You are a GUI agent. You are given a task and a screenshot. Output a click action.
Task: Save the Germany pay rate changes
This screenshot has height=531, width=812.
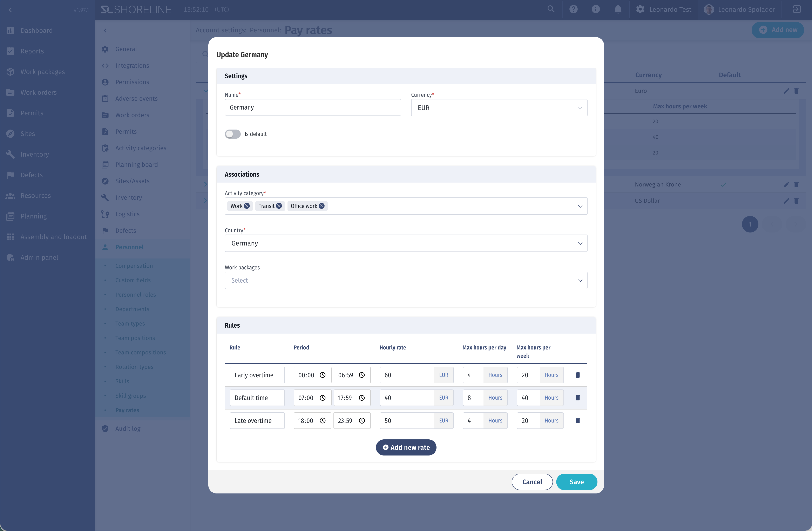point(576,482)
